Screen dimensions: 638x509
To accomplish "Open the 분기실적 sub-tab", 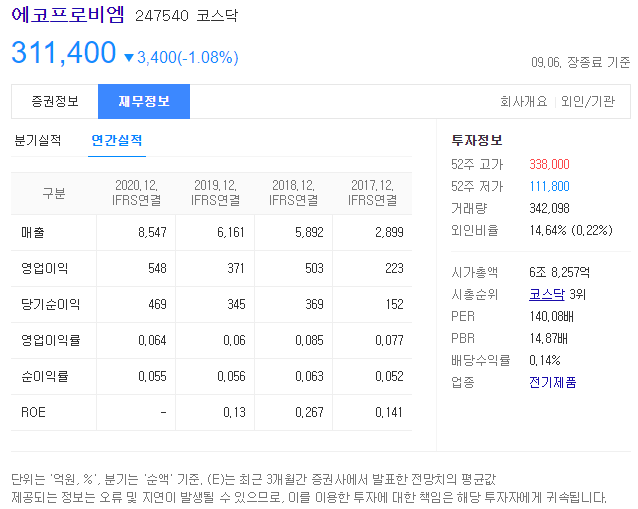I will pyautogui.click(x=38, y=141).
